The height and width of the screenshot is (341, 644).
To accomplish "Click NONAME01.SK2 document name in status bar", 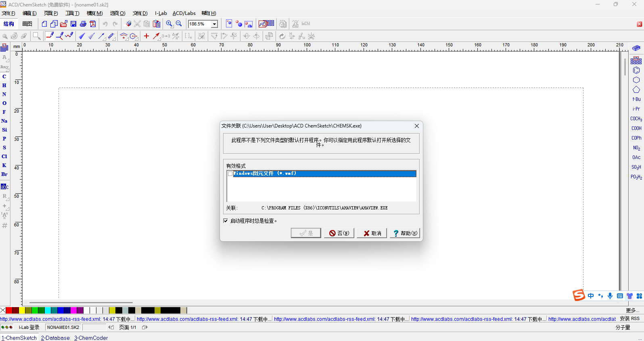I will click(x=63, y=327).
